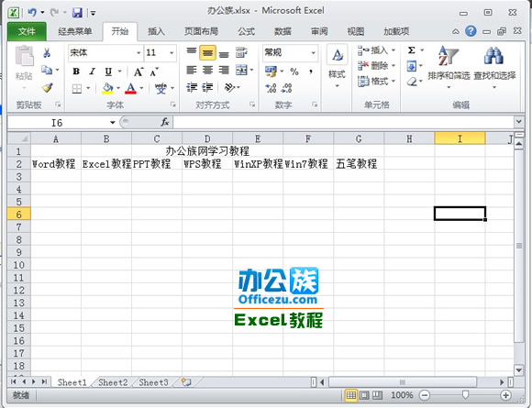This screenshot has height=408, width=532.
Task: Toggle Wrap Text icon
Action: pos(241,52)
